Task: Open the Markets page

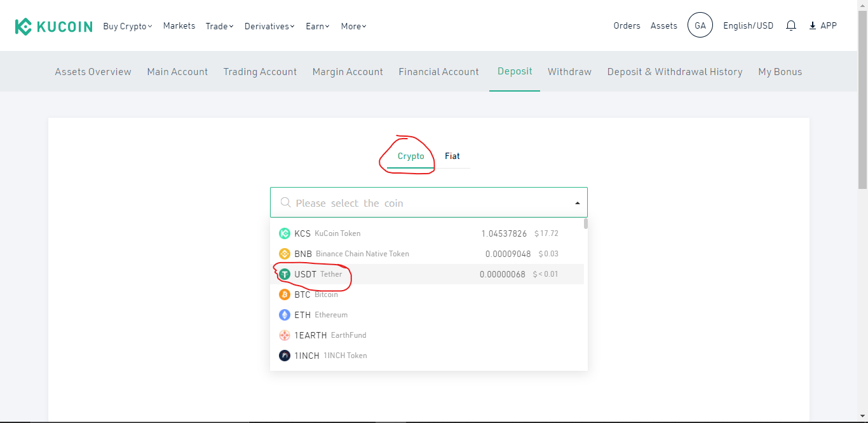Action: coord(179,25)
